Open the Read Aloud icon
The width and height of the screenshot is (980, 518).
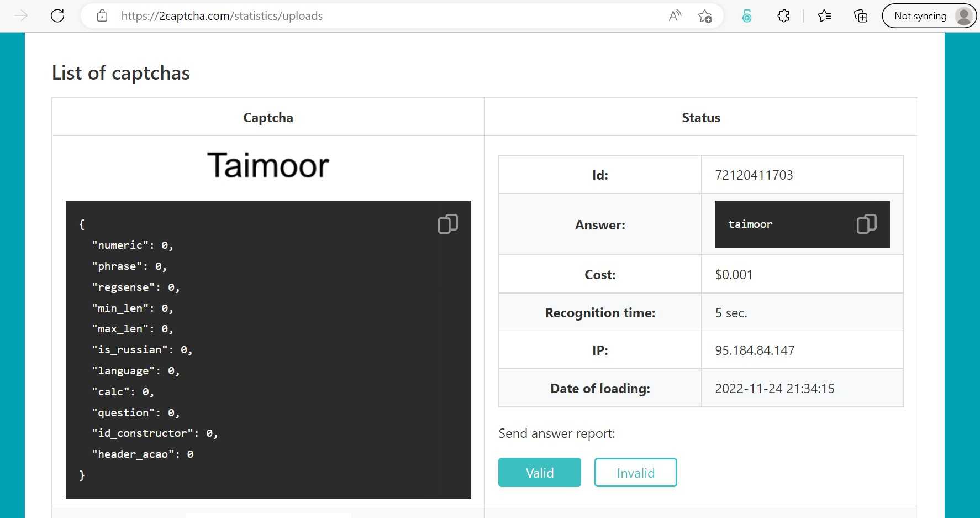(x=675, y=15)
